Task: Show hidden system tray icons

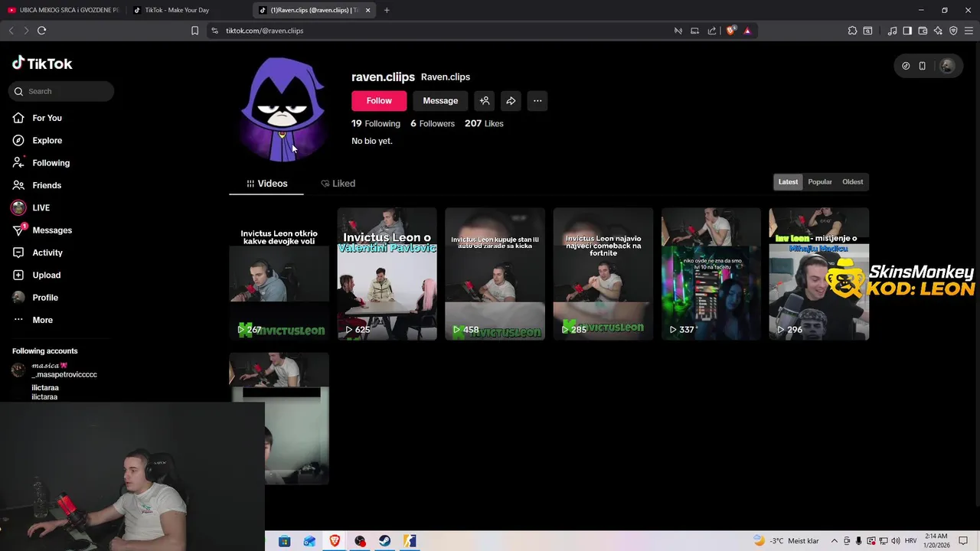Action: point(835,541)
